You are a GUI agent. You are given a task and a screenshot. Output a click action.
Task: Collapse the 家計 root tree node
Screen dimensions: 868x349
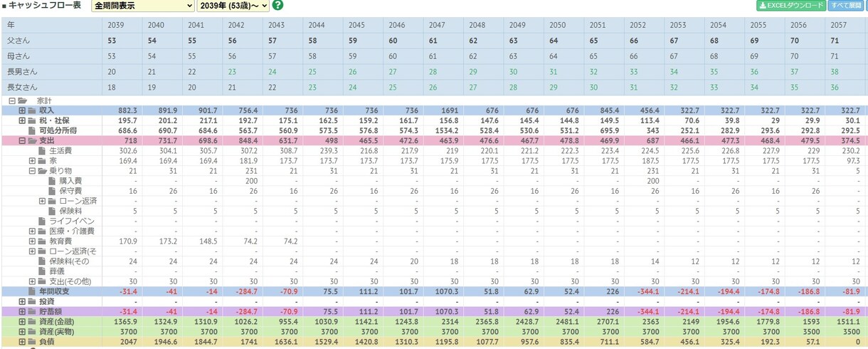click(11, 101)
